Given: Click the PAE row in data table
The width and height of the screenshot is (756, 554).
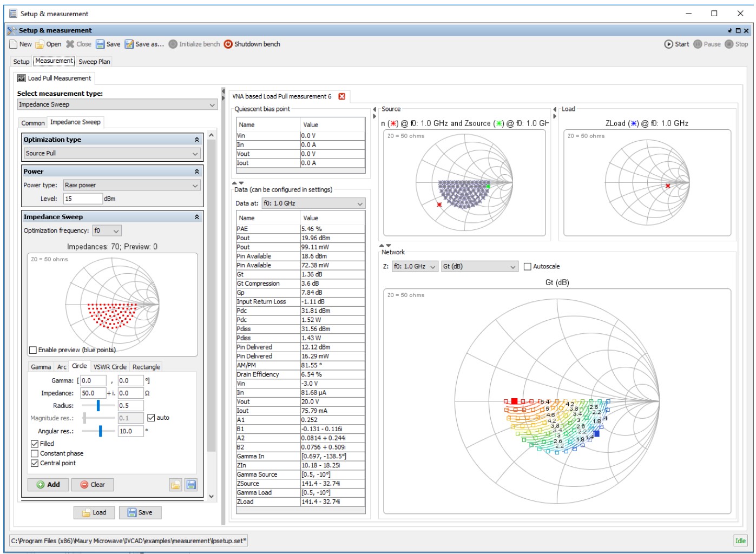Looking at the screenshot, I should pos(300,229).
